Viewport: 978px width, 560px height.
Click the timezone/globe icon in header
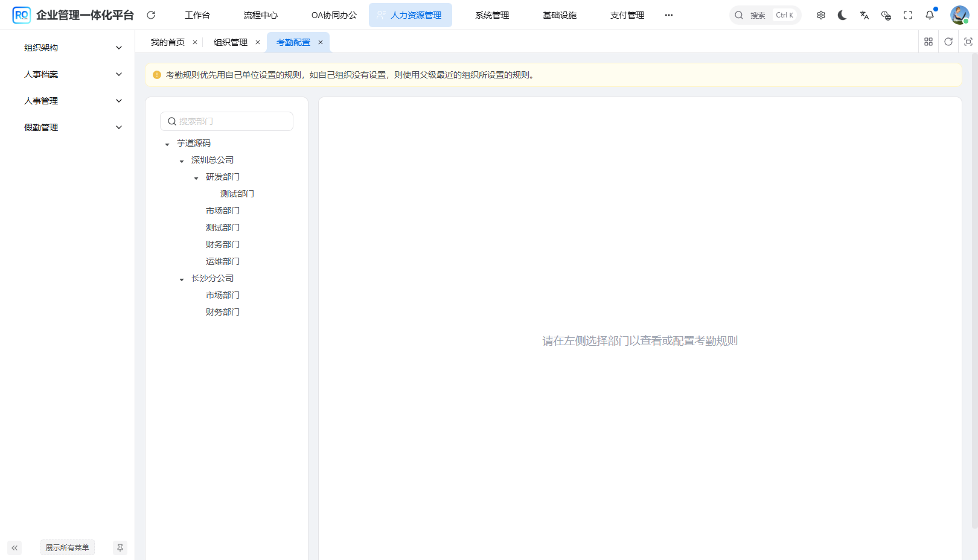pos(886,15)
